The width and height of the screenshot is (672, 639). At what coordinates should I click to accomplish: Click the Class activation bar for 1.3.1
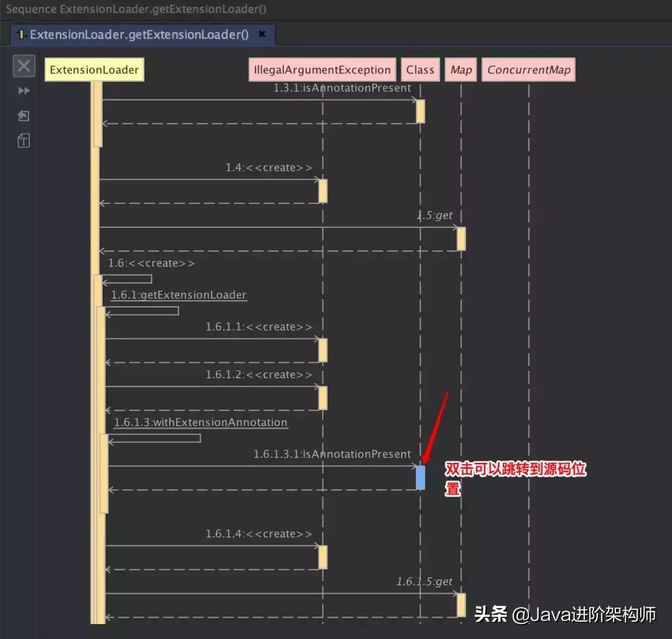point(421,111)
